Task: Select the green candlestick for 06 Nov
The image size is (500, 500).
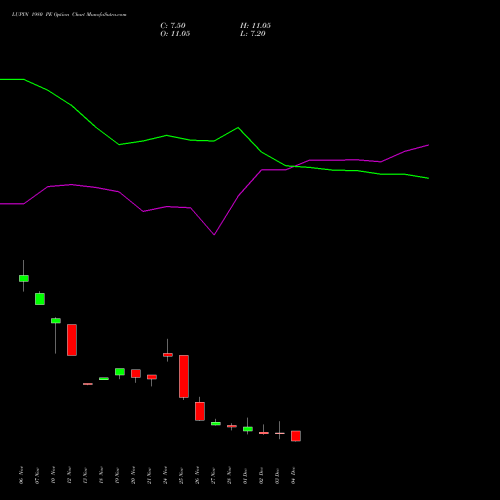Action: (x=24, y=278)
